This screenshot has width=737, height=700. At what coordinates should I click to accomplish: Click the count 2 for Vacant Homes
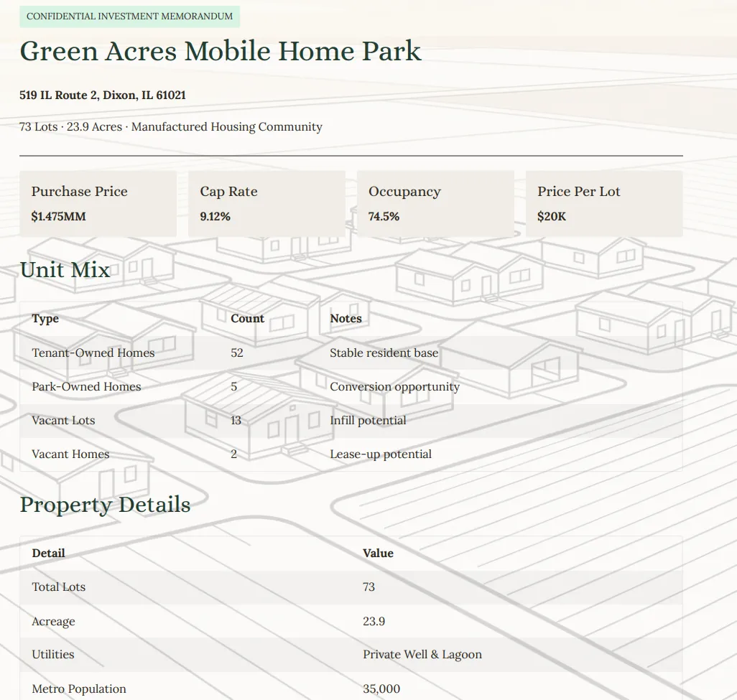click(234, 454)
